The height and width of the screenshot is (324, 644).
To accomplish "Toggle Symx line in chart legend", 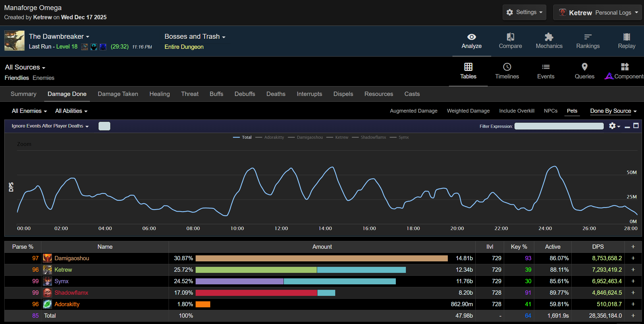I will (x=403, y=137).
